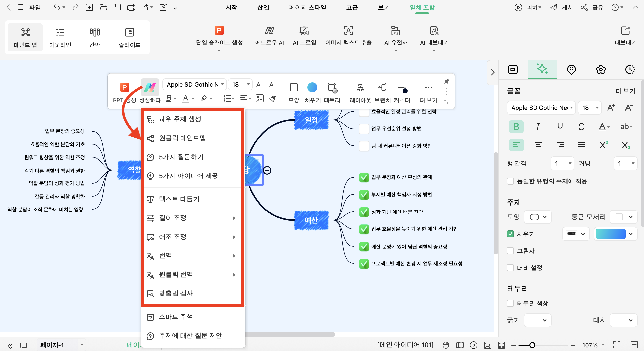Image resolution: width=644 pixels, height=351 pixels.
Task: Enable the Shadow (그림자) checkbox
Action: tap(510, 251)
